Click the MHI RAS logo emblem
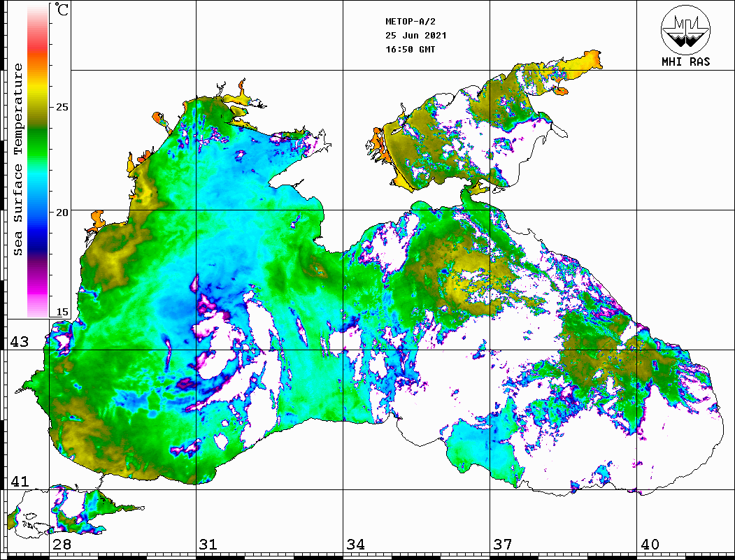Viewport: 735px width, 560px height. point(685,29)
